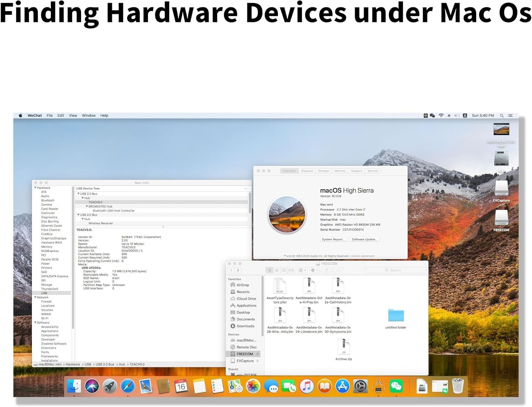This screenshot has height=407, width=532.
Task: Switch Finder to icon view
Action: point(270,270)
